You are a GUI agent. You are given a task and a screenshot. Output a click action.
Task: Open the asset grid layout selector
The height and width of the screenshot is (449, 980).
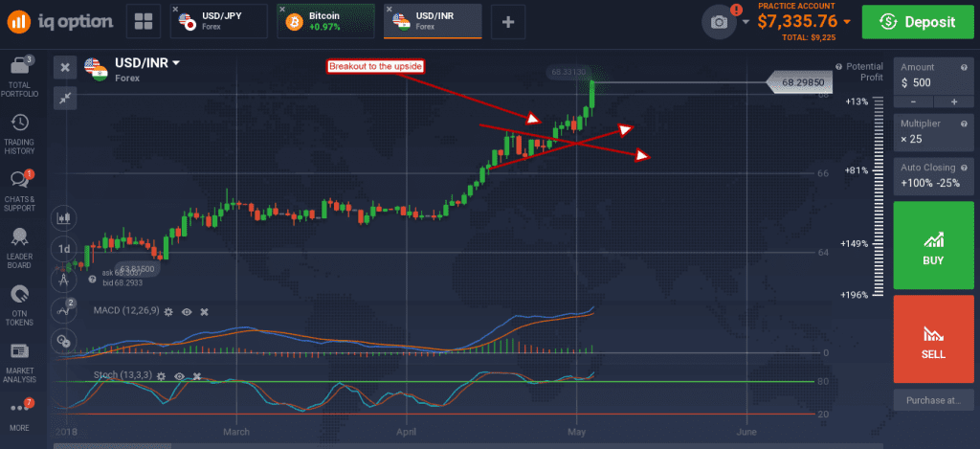[144, 21]
